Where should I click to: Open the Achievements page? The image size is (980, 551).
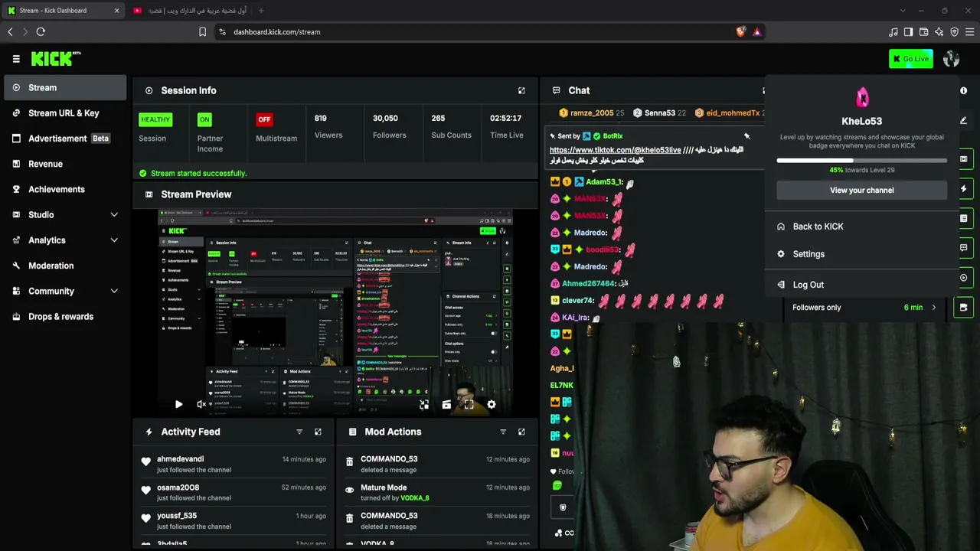[x=65, y=189]
